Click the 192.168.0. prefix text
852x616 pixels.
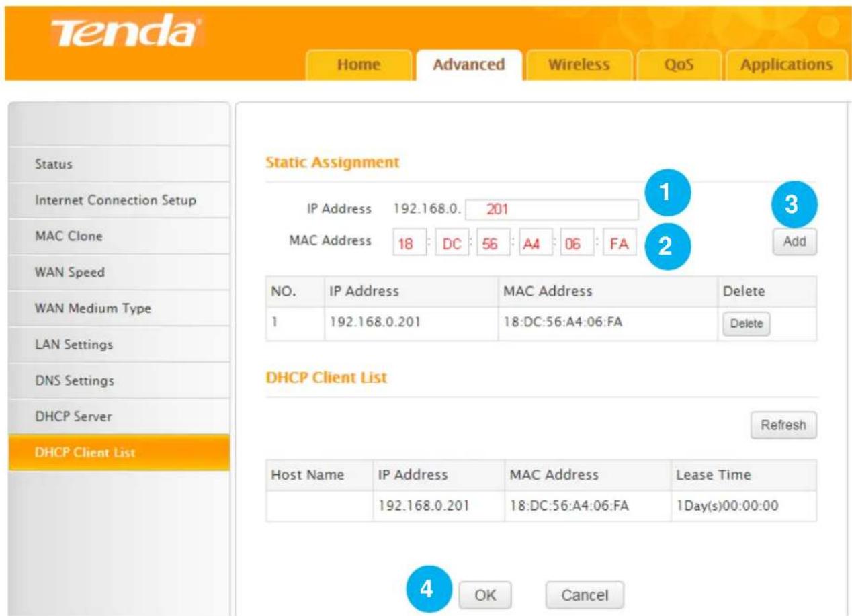click(427, 210)
